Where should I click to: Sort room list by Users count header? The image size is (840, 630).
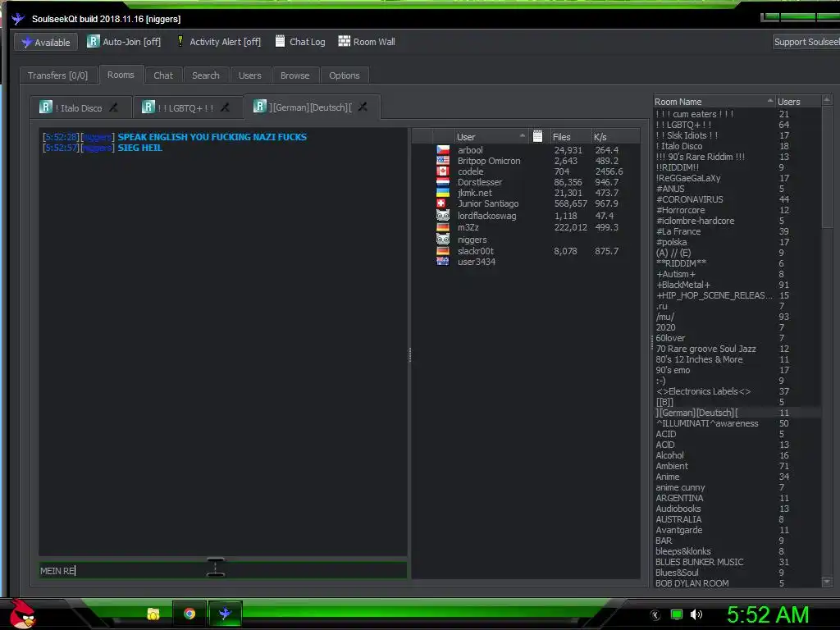pos(797,101)
